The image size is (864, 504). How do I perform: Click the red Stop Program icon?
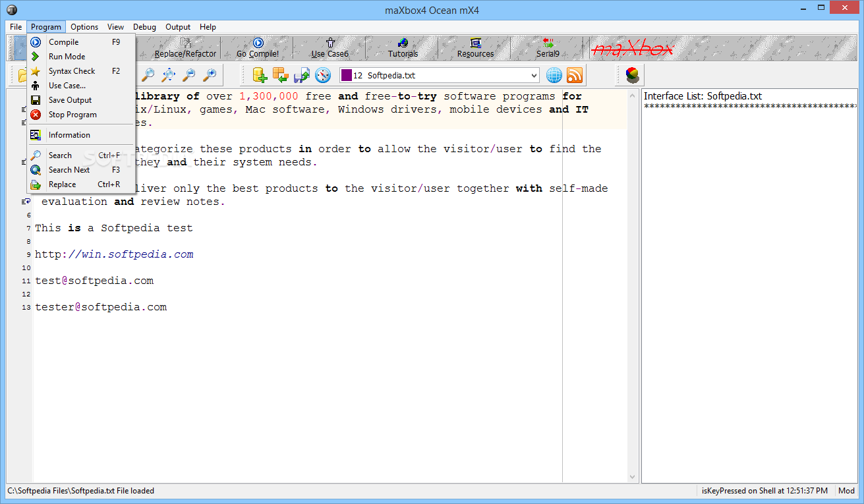click(36, 115)
